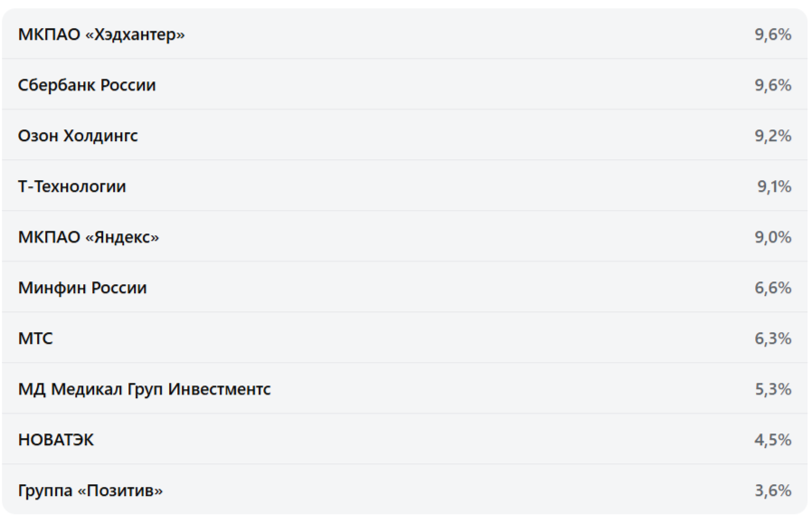
Task: Click the Группа «Позитив» name
Action: (90, 491)
